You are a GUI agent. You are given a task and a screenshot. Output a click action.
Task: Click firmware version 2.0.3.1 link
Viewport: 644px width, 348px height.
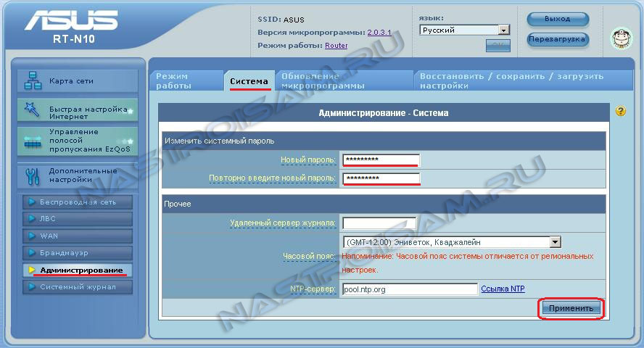pyautogui.click(x=379, y=33)
